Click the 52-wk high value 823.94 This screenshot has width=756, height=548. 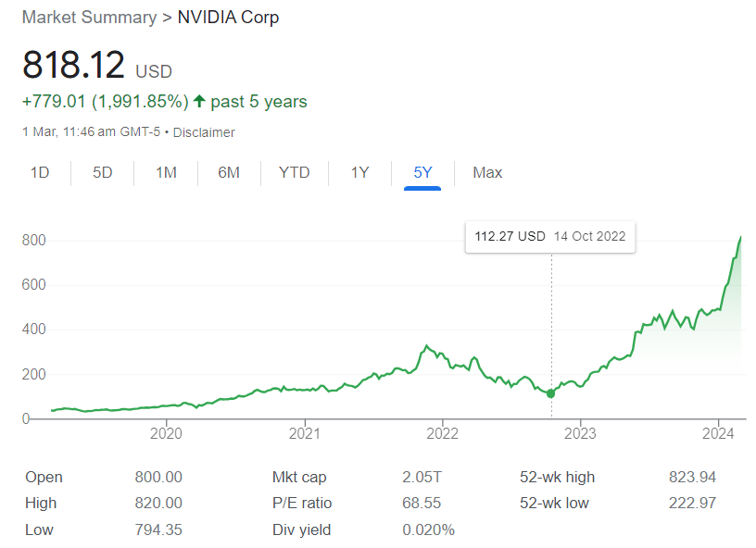693,478
